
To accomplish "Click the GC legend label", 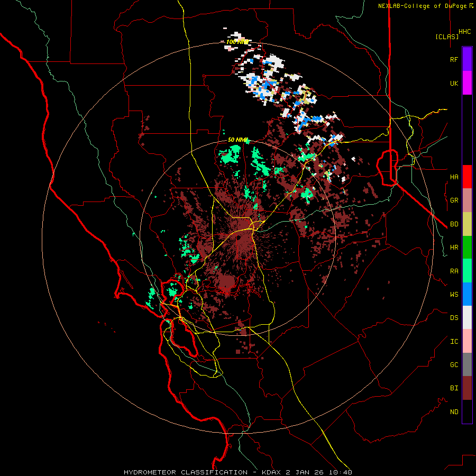I will pyautogui.click(x=454, y=364).
